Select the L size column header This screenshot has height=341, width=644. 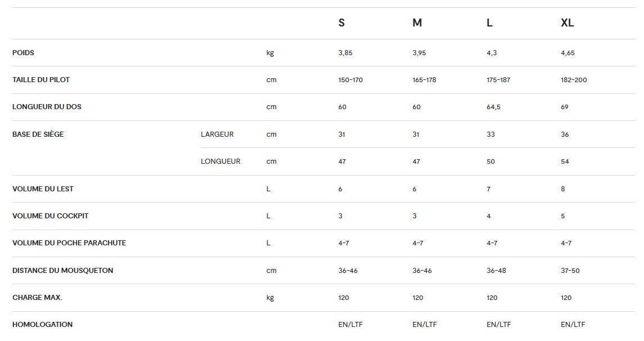click(489, 23)
